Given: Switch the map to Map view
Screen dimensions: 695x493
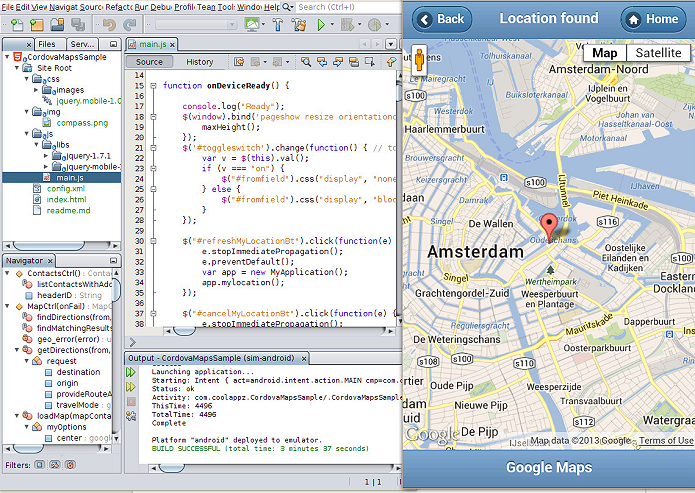Looking at the screenshot, I should click(605, 53).
